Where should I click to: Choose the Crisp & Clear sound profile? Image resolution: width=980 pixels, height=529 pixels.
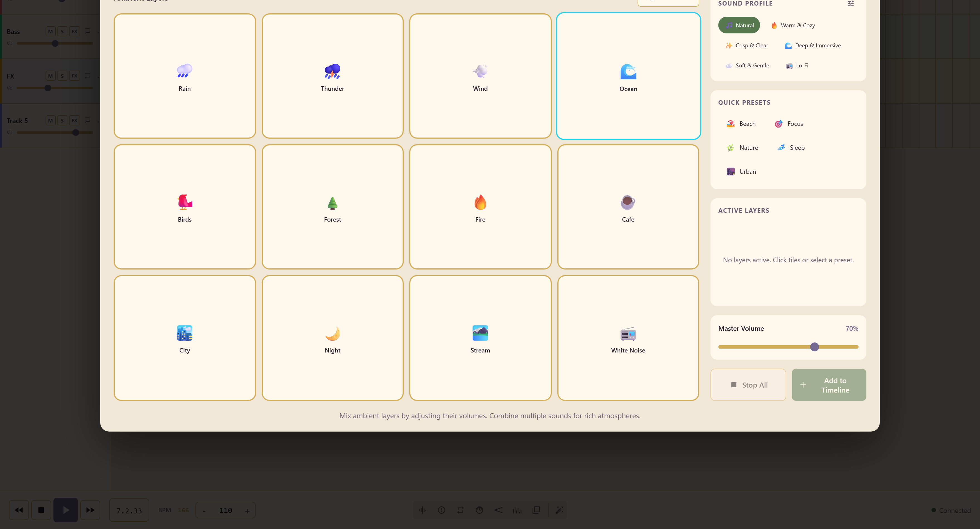pyautogui.click(x=746, y=45)
